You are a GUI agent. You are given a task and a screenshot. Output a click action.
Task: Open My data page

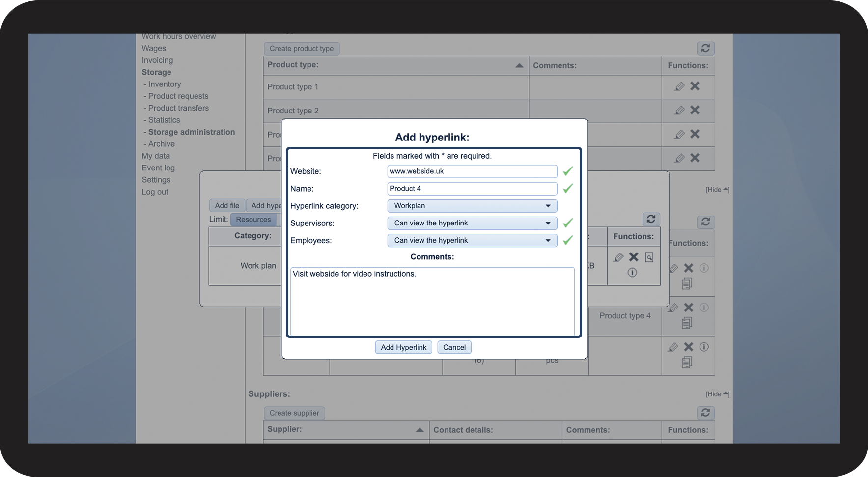[156, 156]
